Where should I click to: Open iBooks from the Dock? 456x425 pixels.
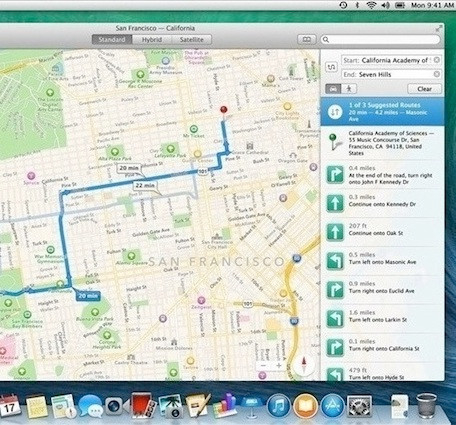tap(305, 406)
